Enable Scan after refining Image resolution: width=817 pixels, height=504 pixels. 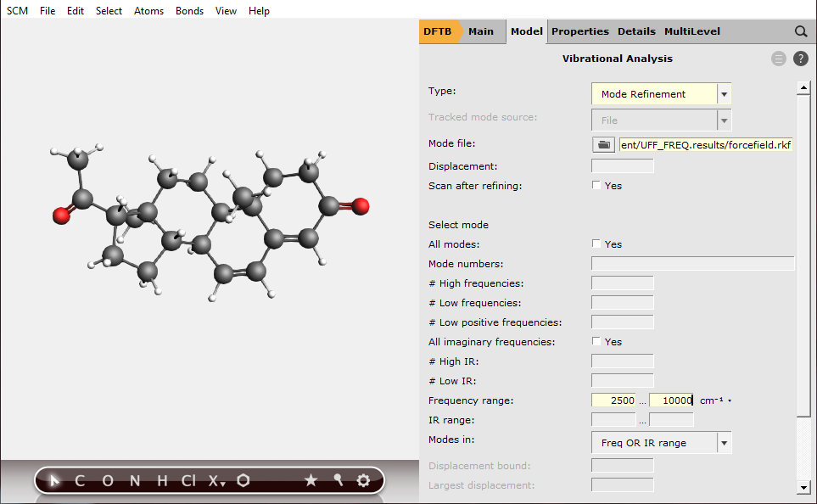tap(596, 185)
